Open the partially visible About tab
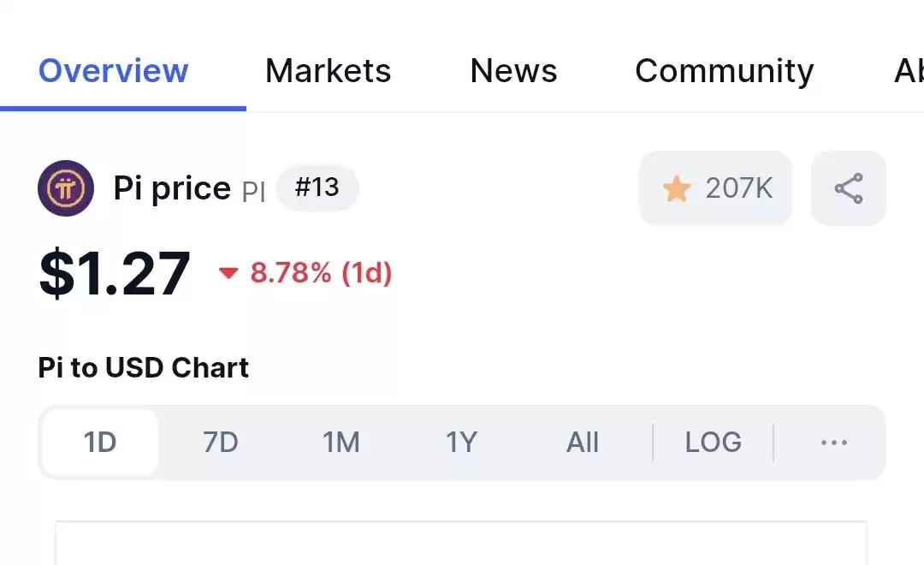The image size is (924, 565). coord(909,71)
